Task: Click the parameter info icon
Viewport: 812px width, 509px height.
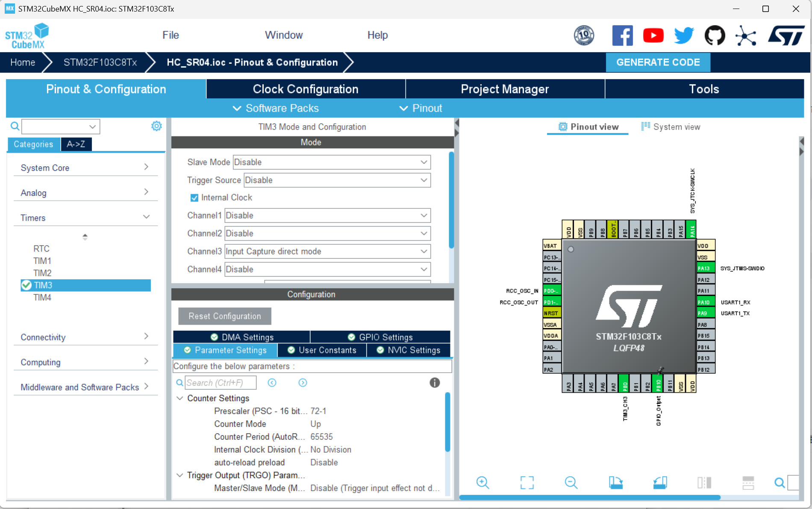Action: pos(435,383)
